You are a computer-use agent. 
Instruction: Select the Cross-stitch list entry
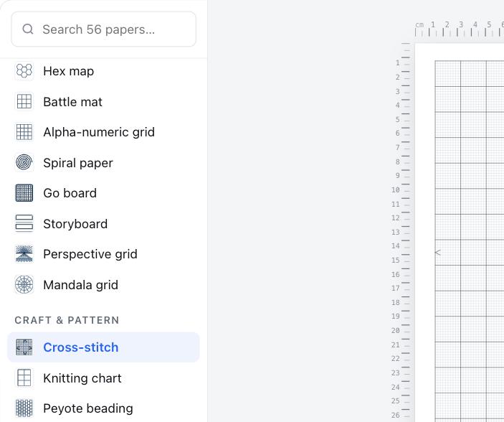click(103, 347)
